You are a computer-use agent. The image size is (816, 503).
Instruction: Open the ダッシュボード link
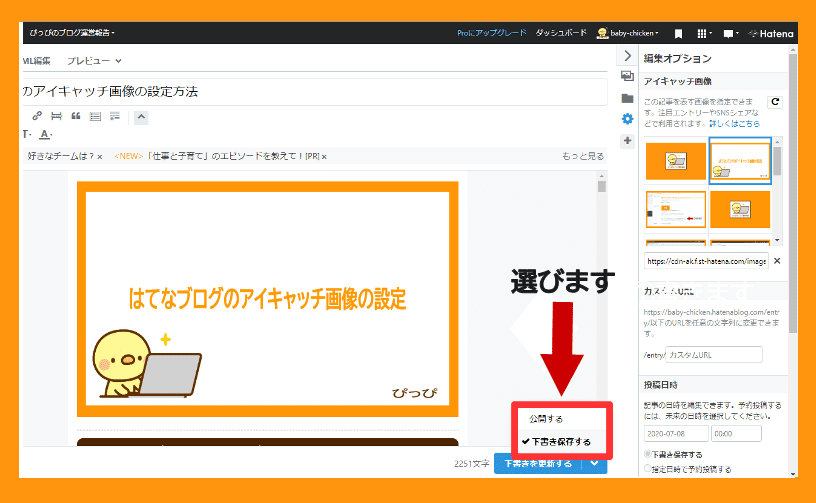click(x=561, y=33)
